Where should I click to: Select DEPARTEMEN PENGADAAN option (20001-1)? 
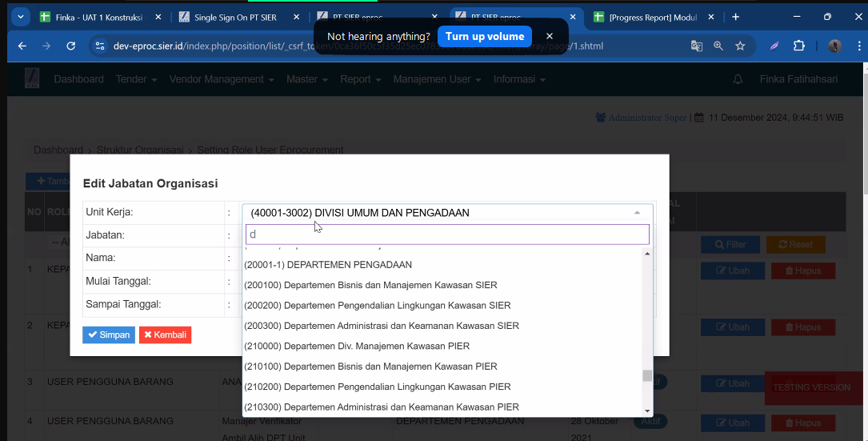pyautogui.click(x=328, y=265)
